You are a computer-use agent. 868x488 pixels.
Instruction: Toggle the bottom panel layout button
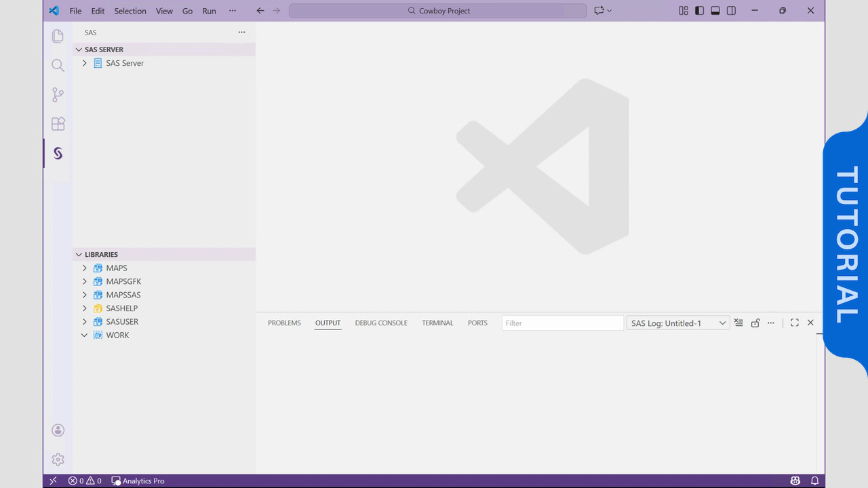click(715, 11)
